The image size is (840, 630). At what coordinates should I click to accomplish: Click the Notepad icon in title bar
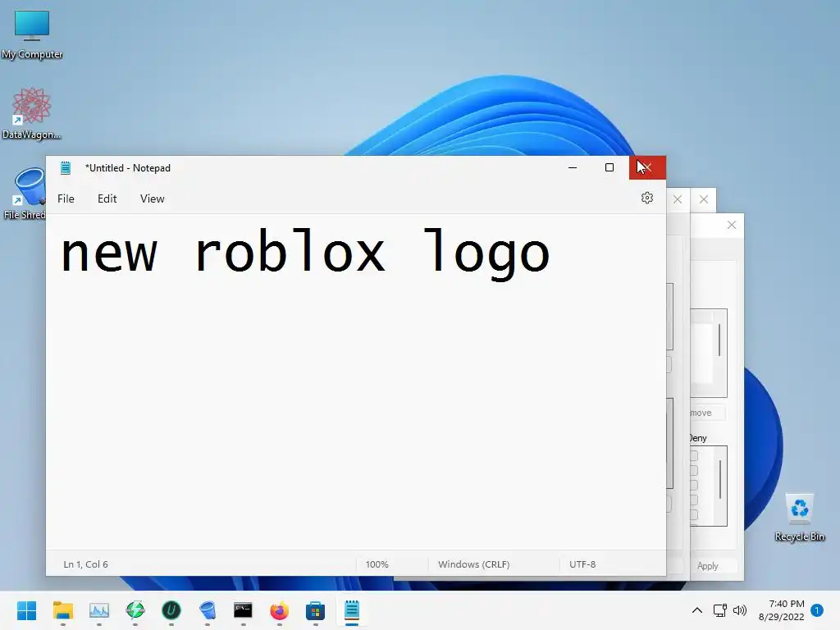66,167
